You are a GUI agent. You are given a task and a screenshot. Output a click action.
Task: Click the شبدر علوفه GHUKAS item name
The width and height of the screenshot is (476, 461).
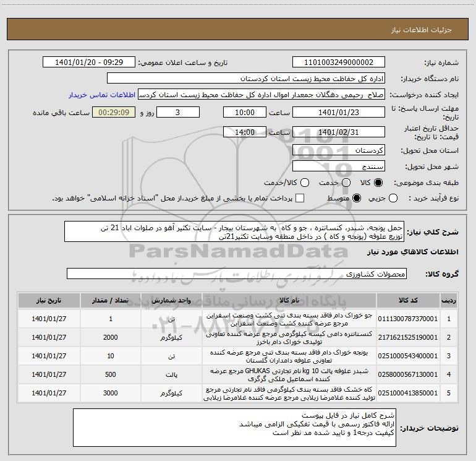pos(289,375)
